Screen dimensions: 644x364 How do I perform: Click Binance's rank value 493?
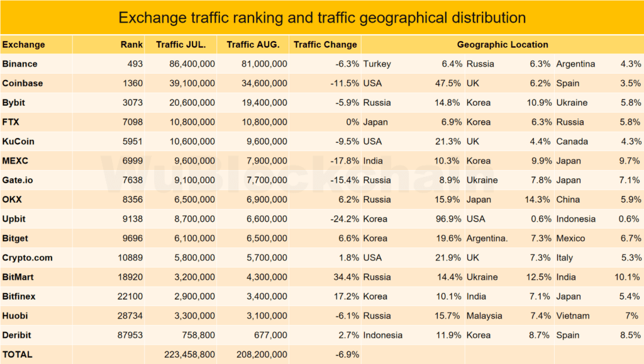(135, 64)
